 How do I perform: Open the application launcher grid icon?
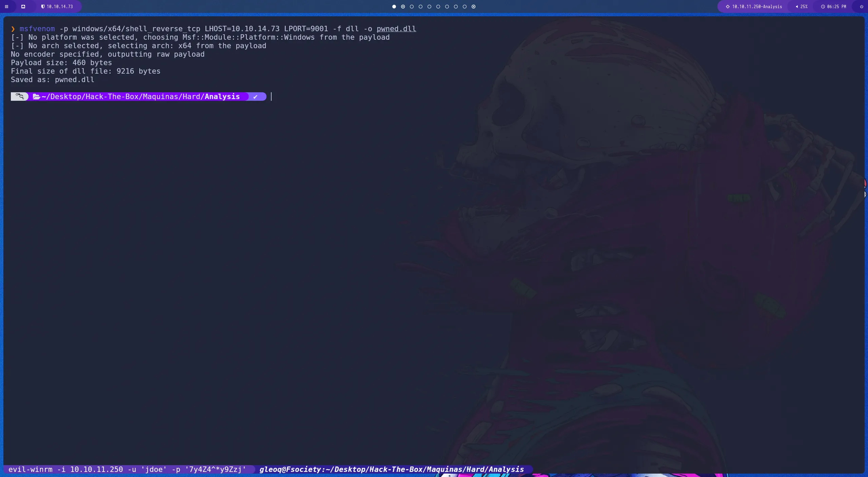7,6
